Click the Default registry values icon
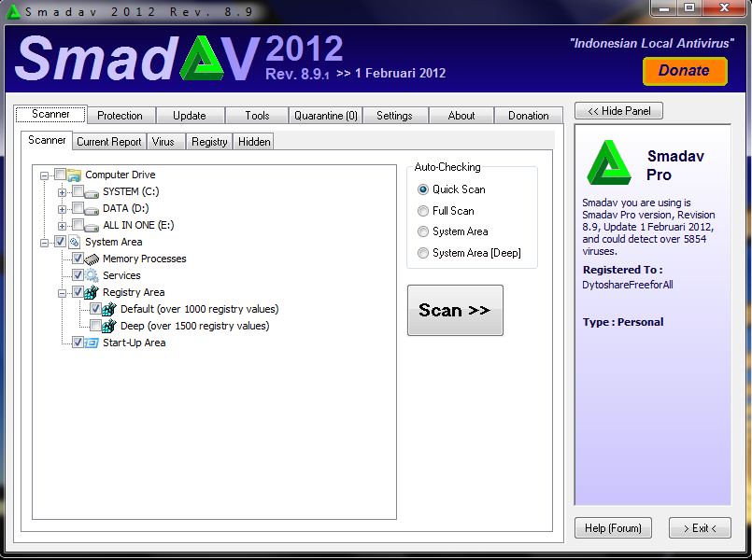The image size is (752, 560). pyautogui.click(x=109, y=309)
